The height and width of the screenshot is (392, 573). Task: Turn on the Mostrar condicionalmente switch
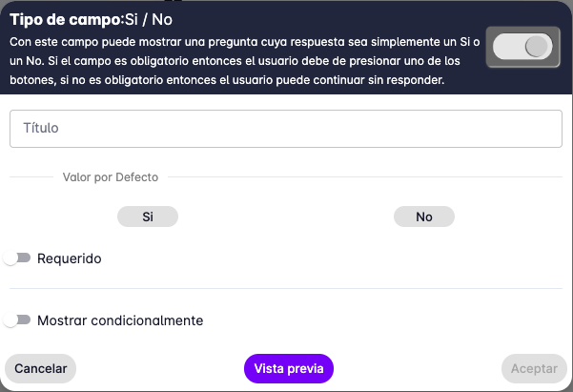click(x=17, y=320)
